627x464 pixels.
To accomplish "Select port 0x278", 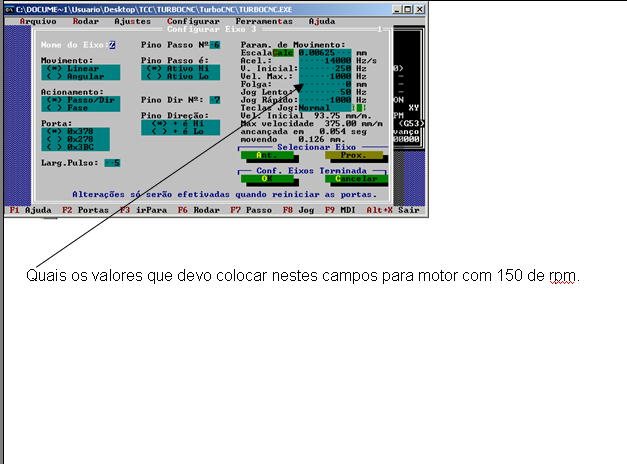I will pos(75,139).
